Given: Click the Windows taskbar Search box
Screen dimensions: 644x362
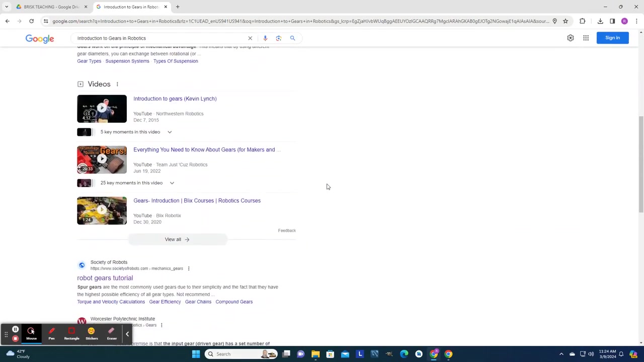Looking at the screenshot, I should pos(242,354).
